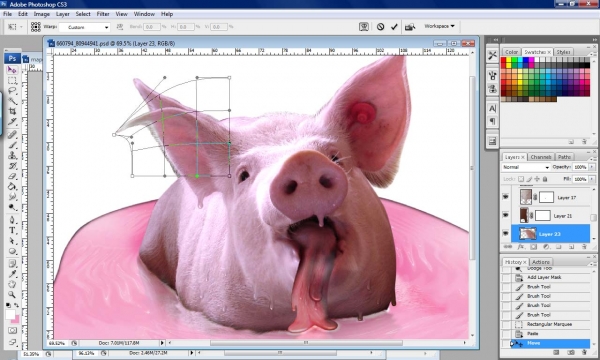Open the Fill slider arrow

click(592, 179)
